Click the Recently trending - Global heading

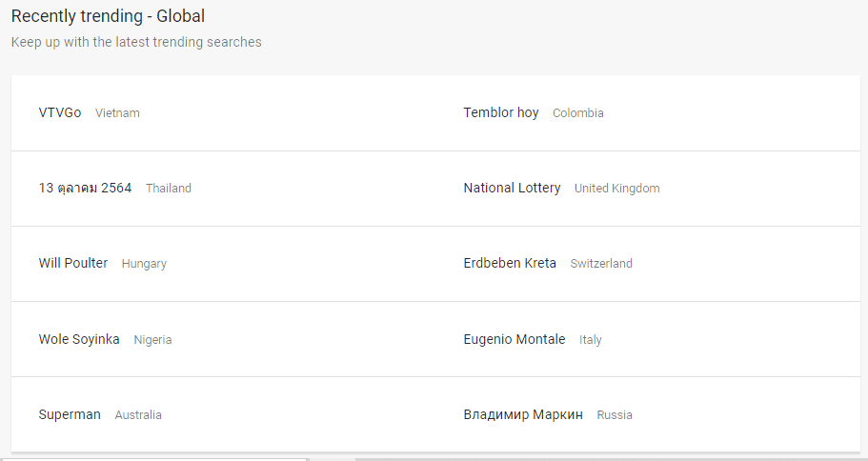click(108, 16)
